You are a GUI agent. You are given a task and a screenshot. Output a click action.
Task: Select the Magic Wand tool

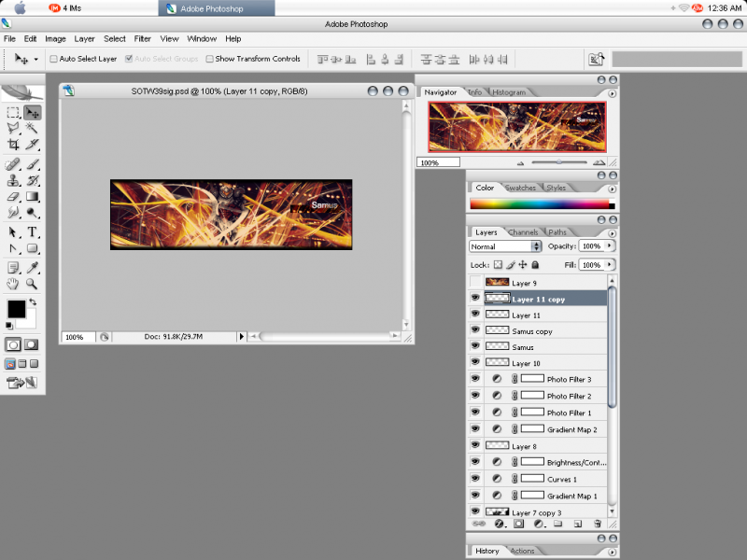(x=33, y=128)
